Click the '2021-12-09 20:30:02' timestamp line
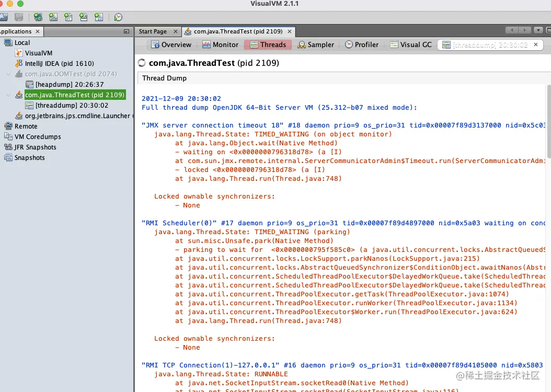The height and width of the screenshot is (392, 551). [181, 99]
